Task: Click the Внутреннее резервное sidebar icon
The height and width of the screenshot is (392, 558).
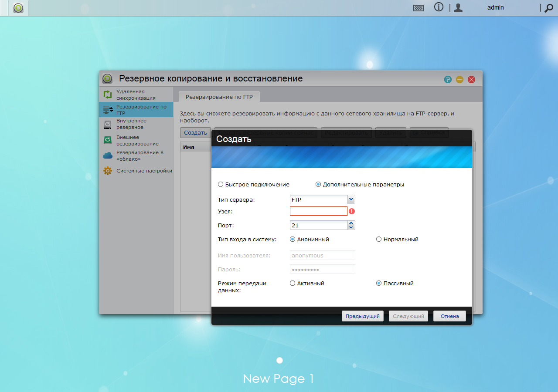Action: tap(108, 124)
